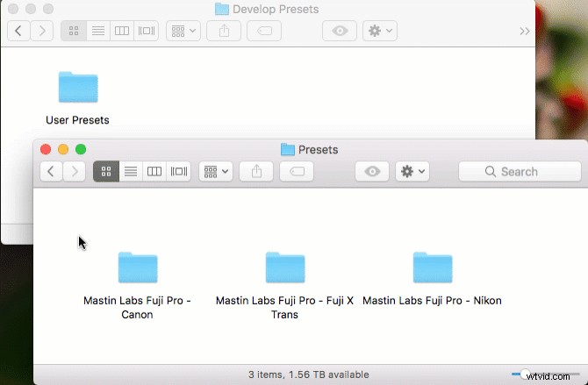Adjust icon size slider in Presets status bar

click(x=525, y=374)
